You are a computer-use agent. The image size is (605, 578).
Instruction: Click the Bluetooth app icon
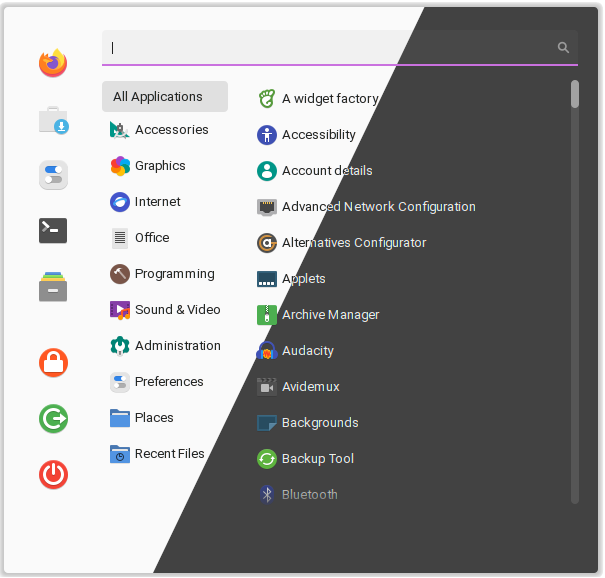coord(267,495)
